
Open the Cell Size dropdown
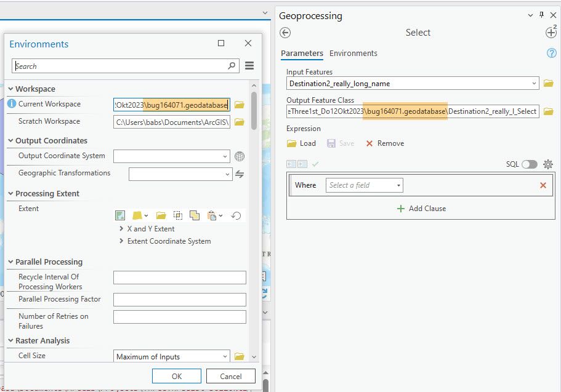(225, 356)
